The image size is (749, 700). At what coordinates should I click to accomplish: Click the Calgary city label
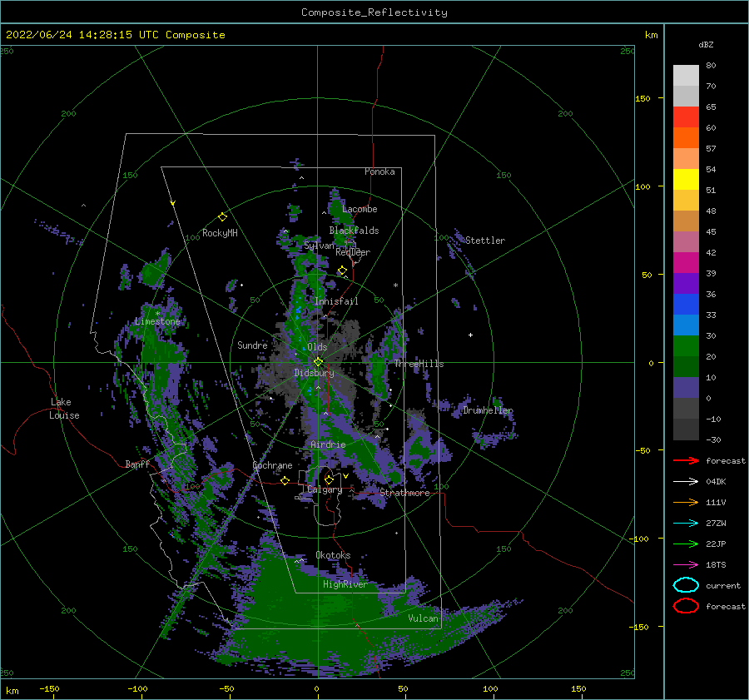(x=325, y=489)
